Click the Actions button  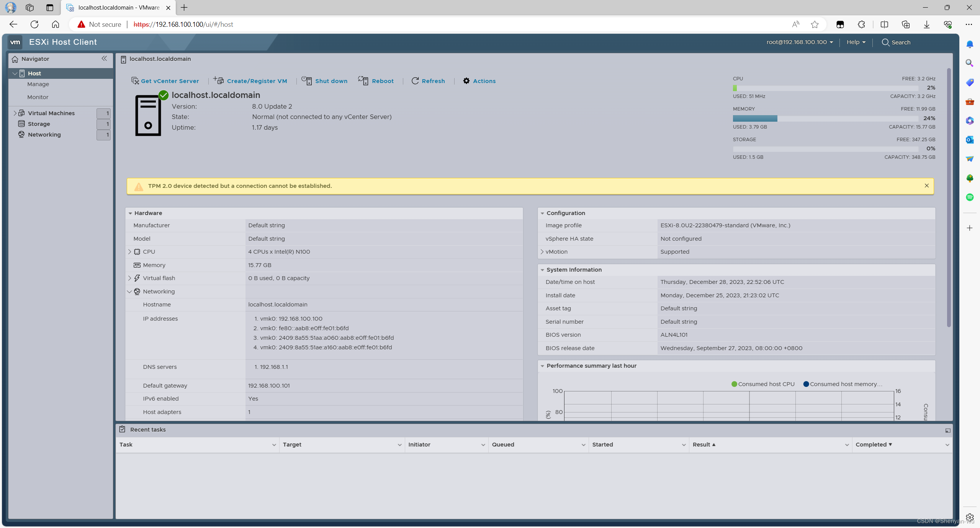479,81
